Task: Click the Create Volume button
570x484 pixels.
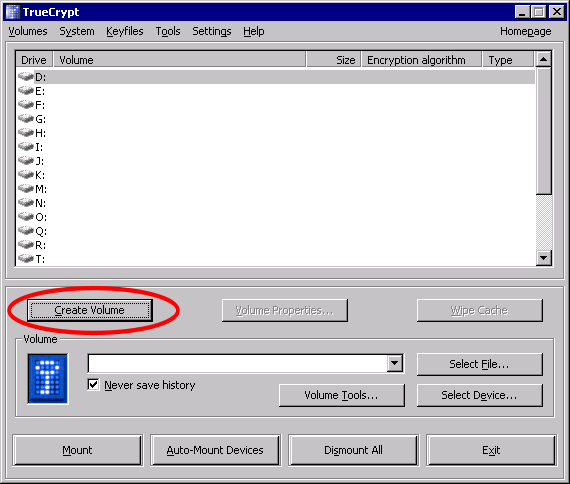Action: (89, 310)
